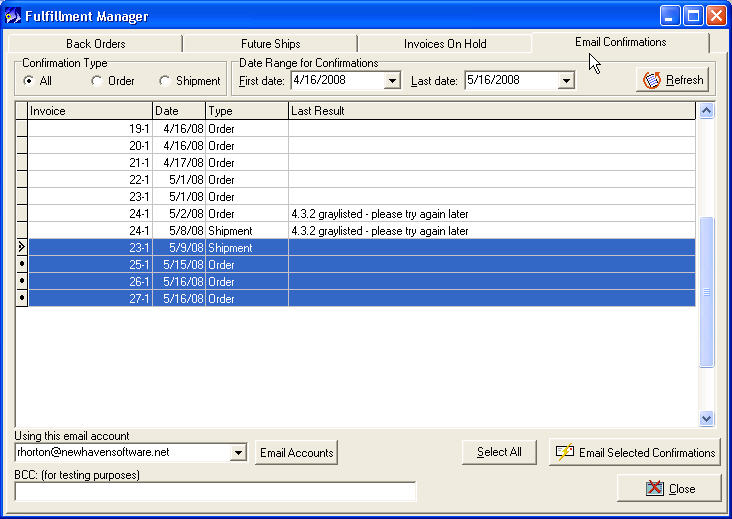Click the vertical scrollbar thumb
The width and height of the screenshot is (732, 519).
706,290
